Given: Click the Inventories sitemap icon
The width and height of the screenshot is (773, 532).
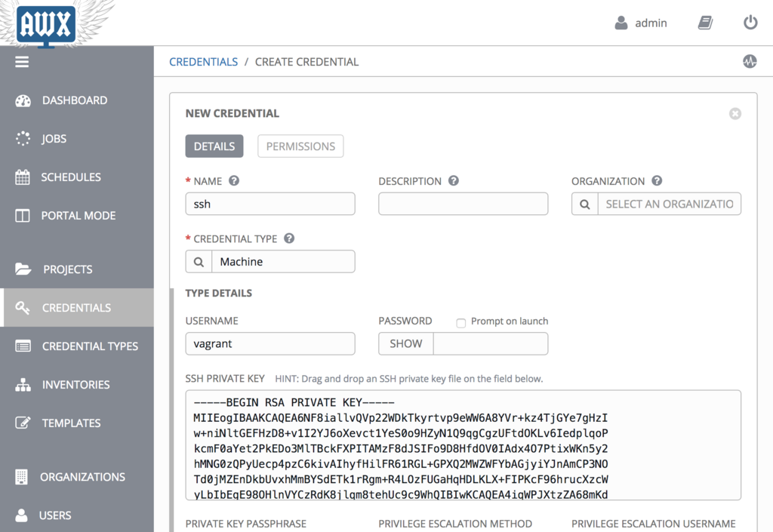Looking at the screenshot, I should 23,385.
